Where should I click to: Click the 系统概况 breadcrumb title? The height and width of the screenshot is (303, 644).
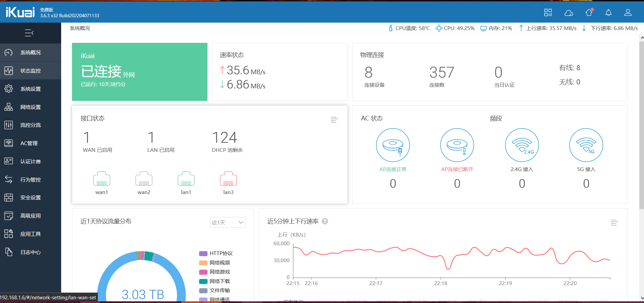tap(80, 28)
